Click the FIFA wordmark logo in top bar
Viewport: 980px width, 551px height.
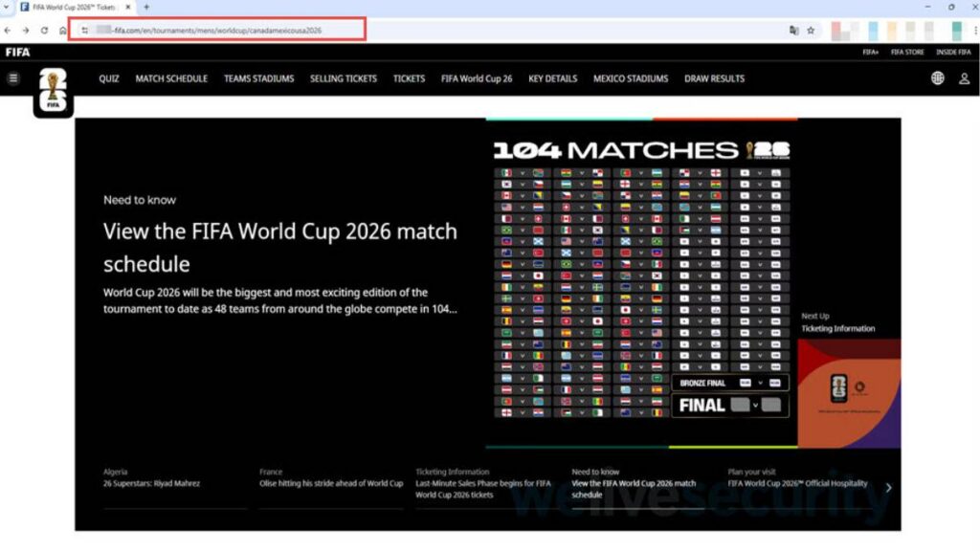click(17, 52)
